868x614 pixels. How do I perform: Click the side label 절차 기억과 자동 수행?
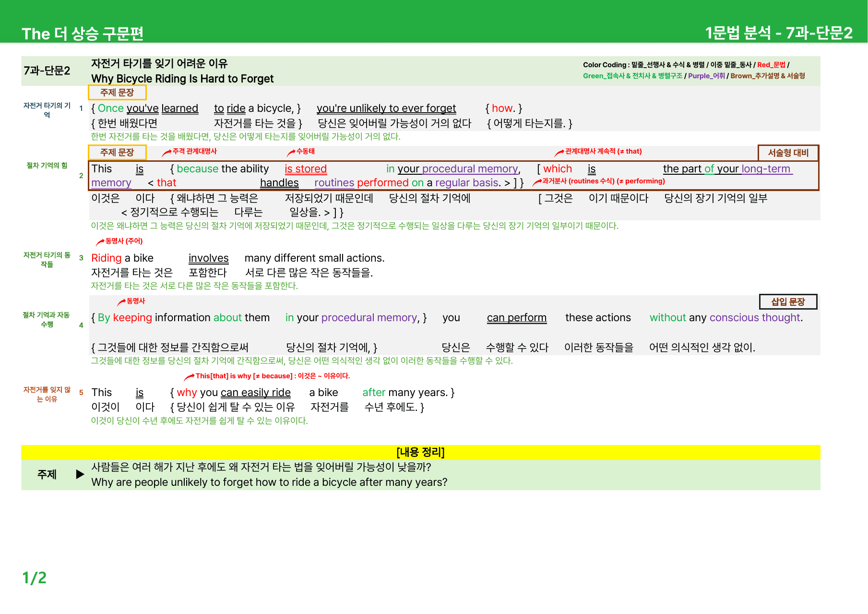click(47, 319)
